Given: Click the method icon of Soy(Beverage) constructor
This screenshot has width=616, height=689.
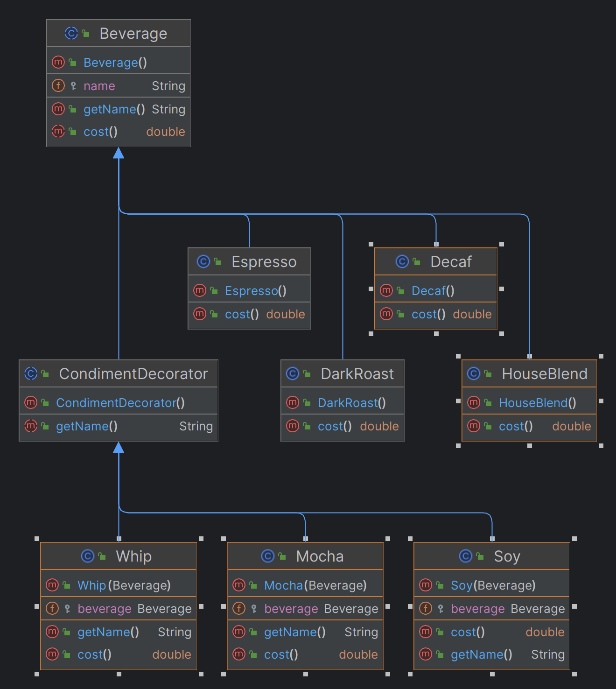Looking at the screenshot, I should pos(425,585).
